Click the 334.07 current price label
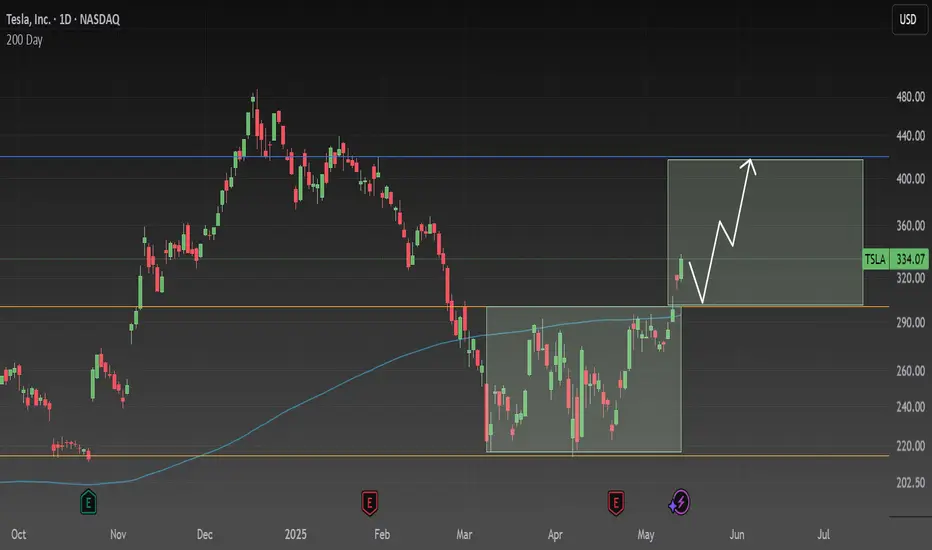 (910, 259)
